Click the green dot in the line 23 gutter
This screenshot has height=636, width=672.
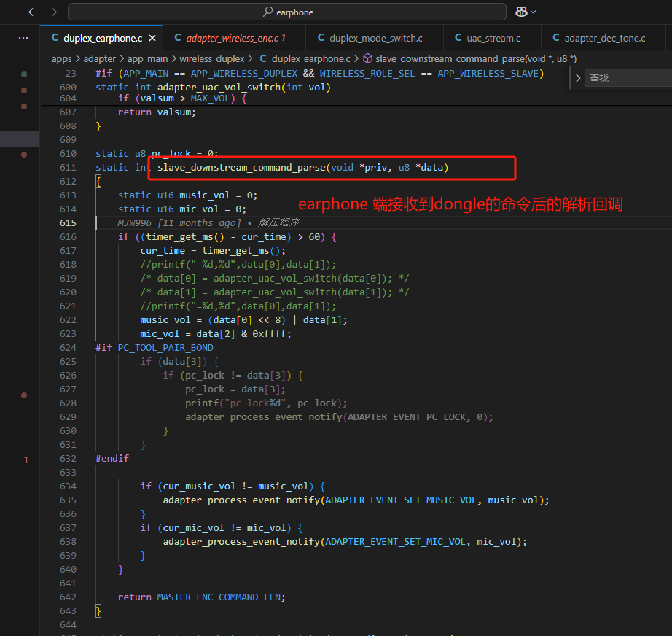(24, 74)
